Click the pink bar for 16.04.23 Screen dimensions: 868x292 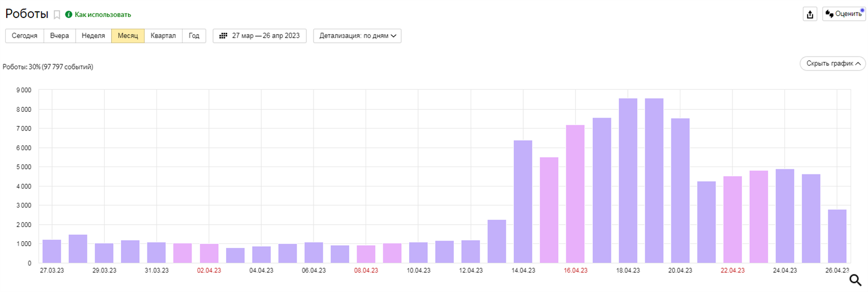pyautogui.click(x=575, y=194)
